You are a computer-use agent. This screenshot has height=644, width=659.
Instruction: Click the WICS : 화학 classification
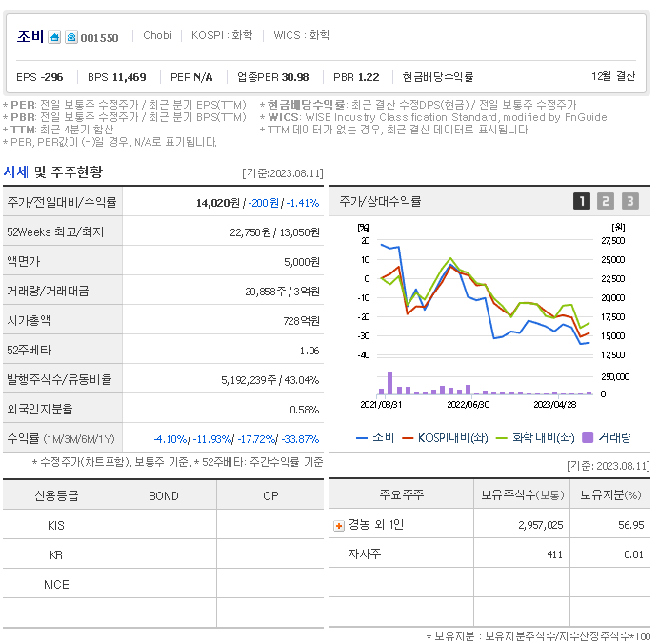point(301,35)
